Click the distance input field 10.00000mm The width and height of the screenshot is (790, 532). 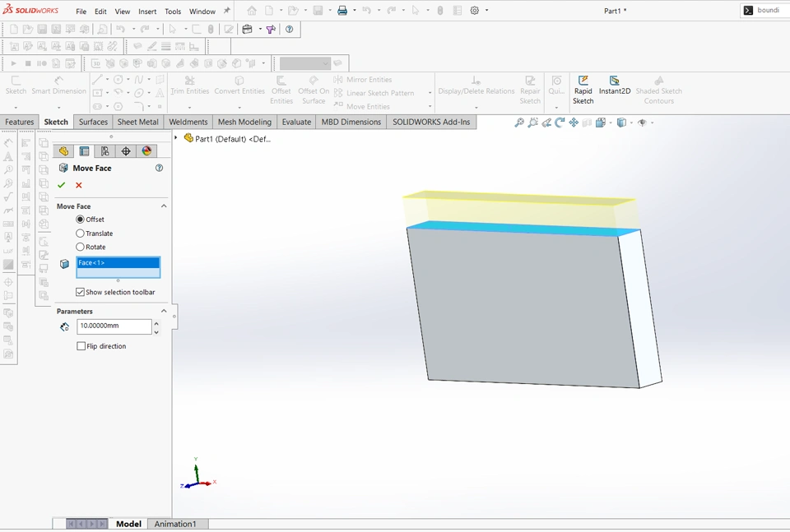coord(114,326)
